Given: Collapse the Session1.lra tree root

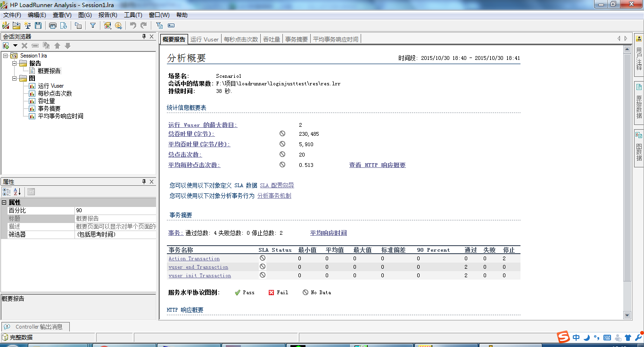Looking at the screenshot, I should coord(5,56).
